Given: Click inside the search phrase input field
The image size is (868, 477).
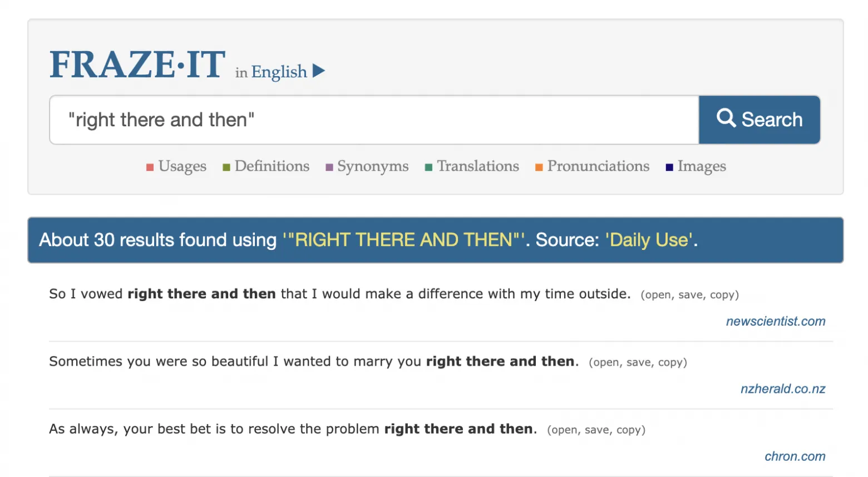Looking at the screenshot, I should pos(374,120).
